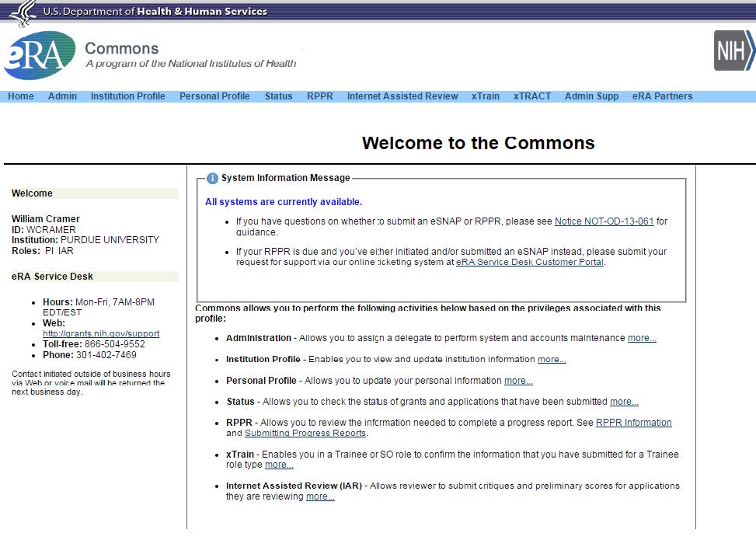This screenshot has height=547, width=756.
Task: Visit http://grants.nih.gov/support link
Action: pos(101,333)
